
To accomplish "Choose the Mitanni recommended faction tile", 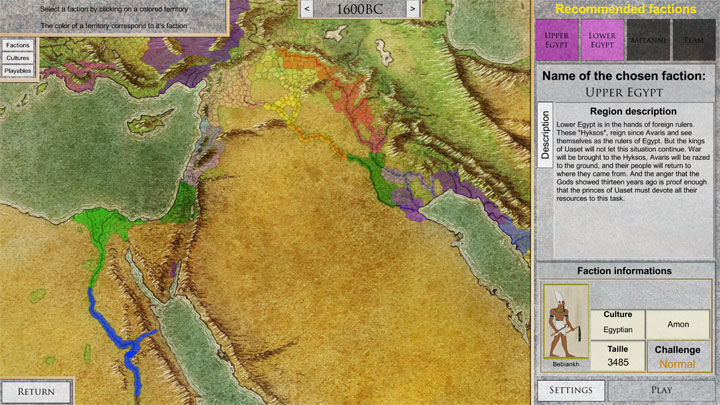I will point(648,42).
